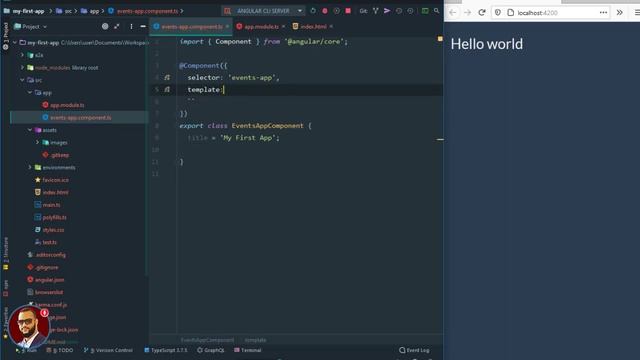Open browser page actions three-dot menu

coord(603,13)
